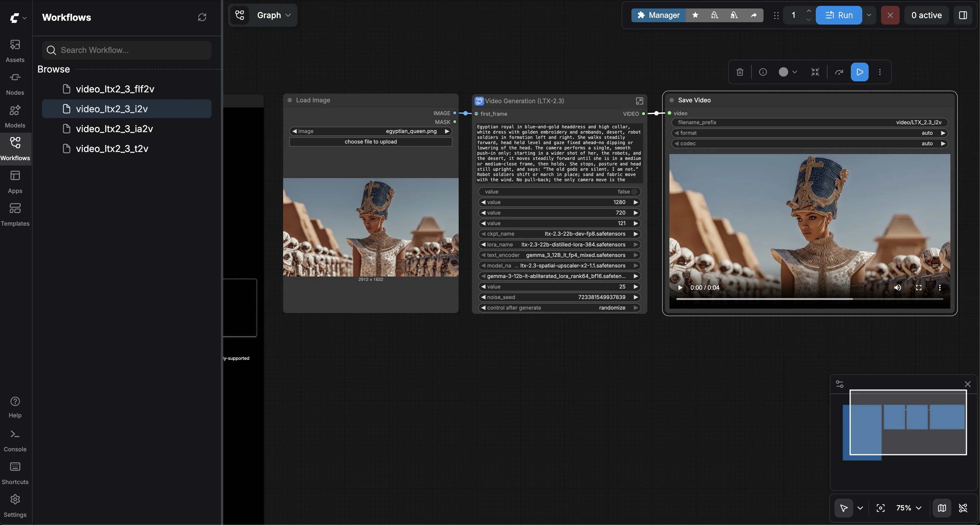Delete the selected node via trash icon
This screenshot has height=525, width=980.
click(740, 72)
